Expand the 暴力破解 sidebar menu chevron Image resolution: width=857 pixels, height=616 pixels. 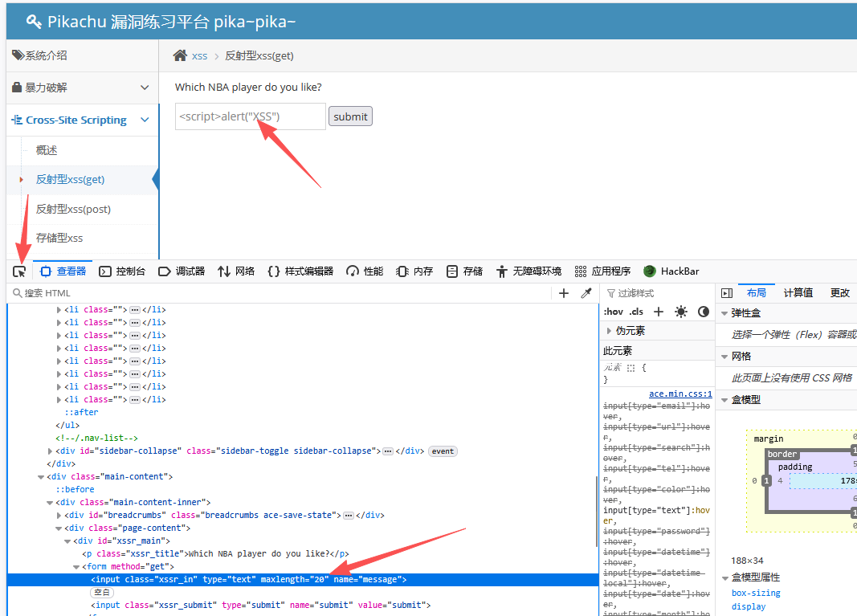point(145,88)
